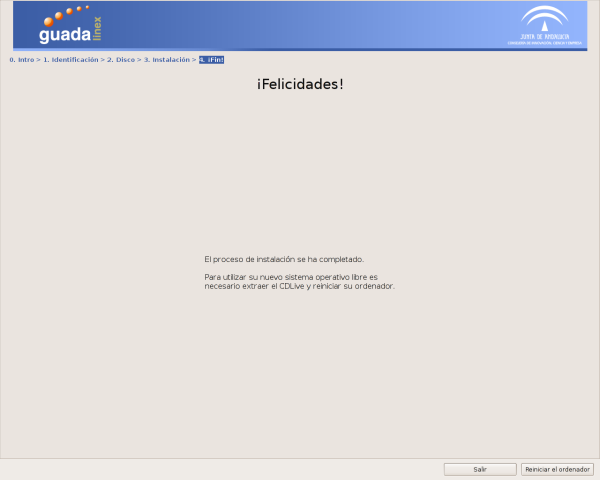
Task: Click the Junta de Andalucía arch emblem
Action: [544, 18]
